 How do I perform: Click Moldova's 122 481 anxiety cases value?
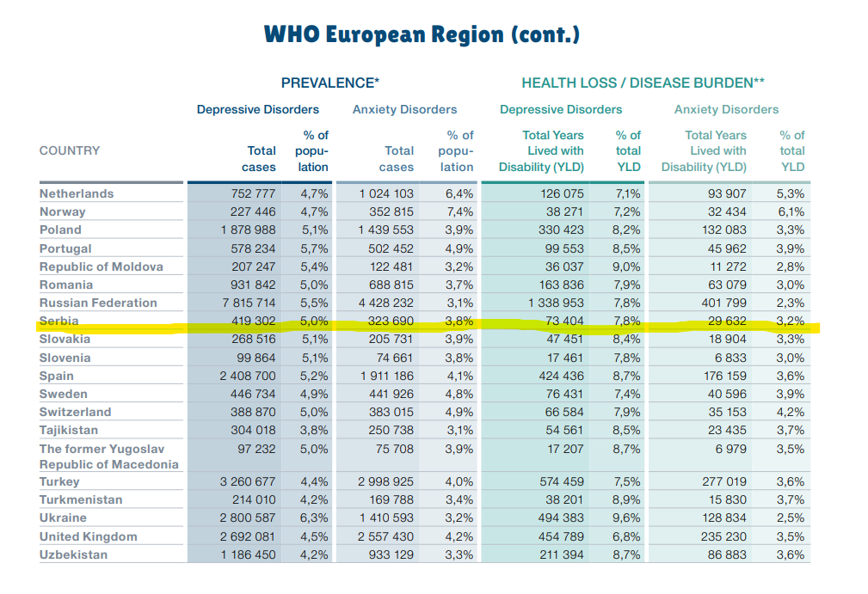tap(391, 266)
